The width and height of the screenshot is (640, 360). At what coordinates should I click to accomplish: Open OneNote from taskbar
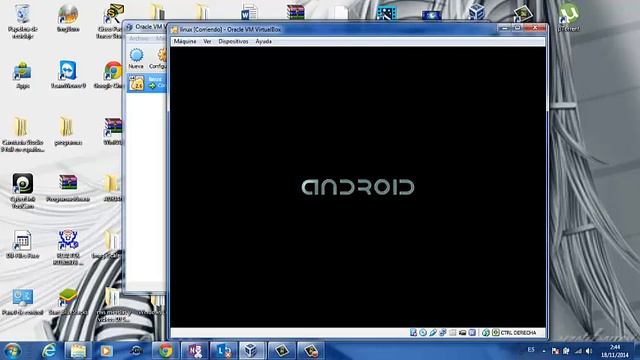pos(195,351)
